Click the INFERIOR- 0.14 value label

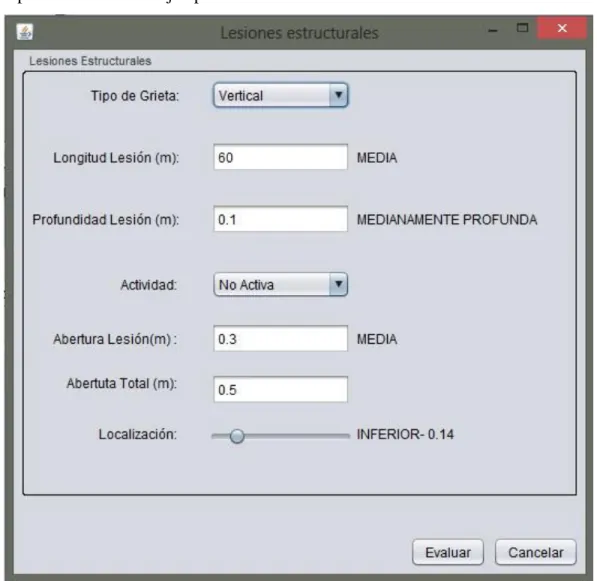click(405, 434)
